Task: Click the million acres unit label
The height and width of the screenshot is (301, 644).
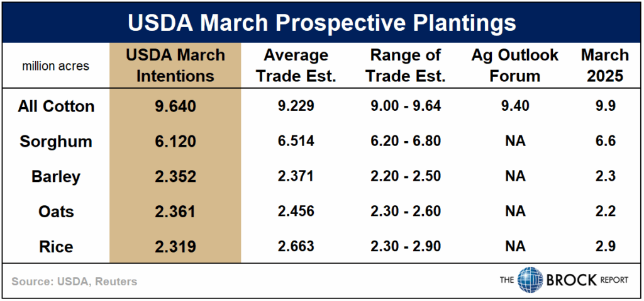Action: click(x=55, y=65)
